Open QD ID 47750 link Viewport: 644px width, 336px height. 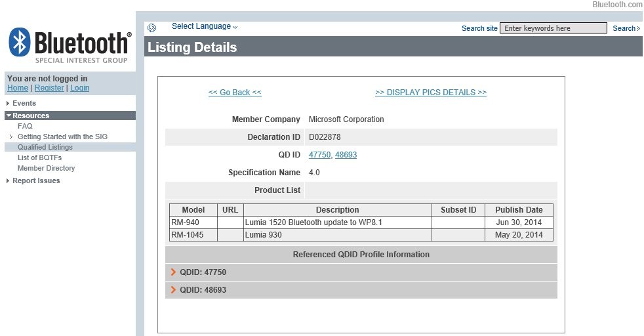point(319,155)
